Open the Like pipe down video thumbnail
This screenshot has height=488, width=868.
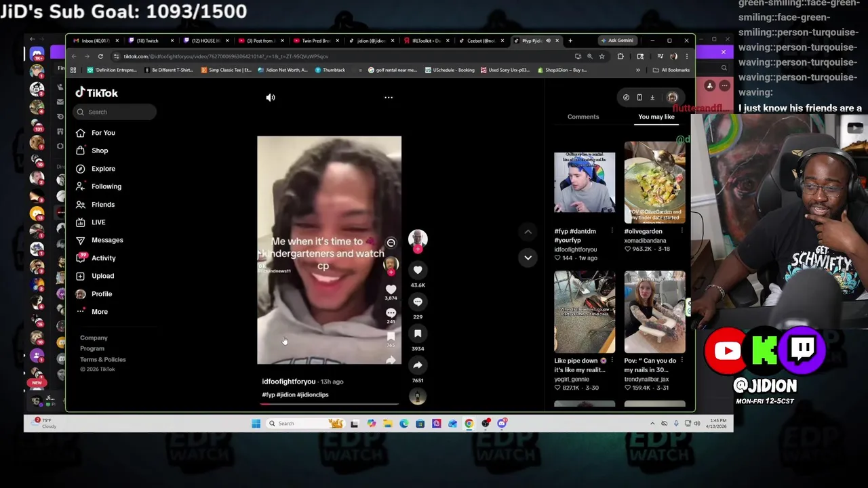585,312
